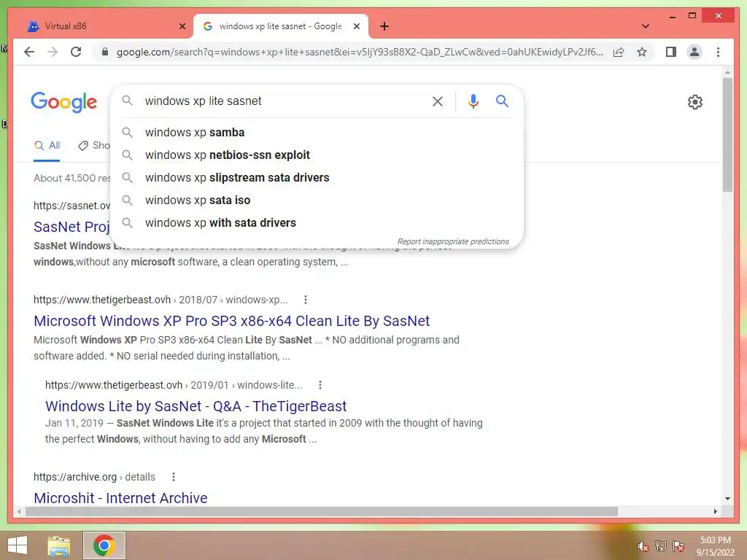Open the Windows Start menu
The height and width of the screenshot is (560, 747).
coord(18,545)
